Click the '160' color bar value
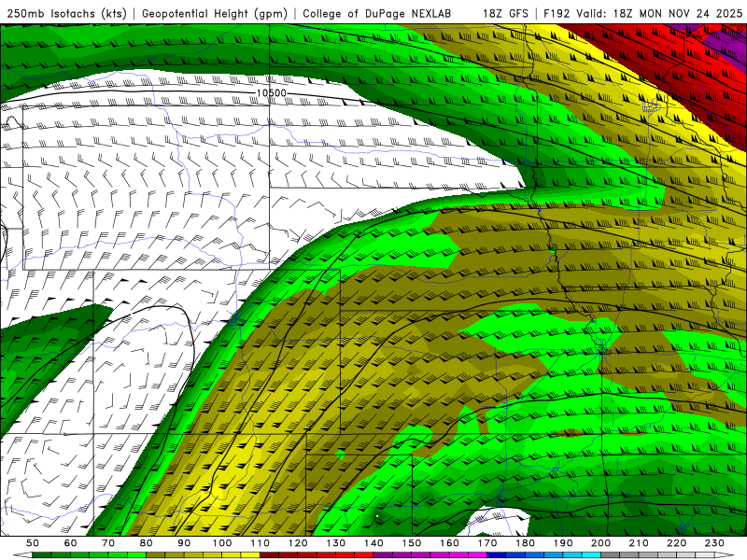The image size is (747, 560). click(x=449, y=543)
